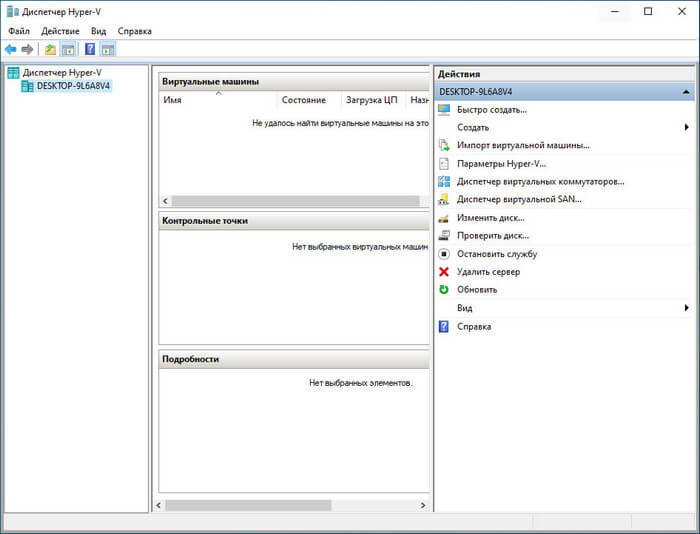Click the red Remove Server (Удалить сервер) icon
The width and height of the screenshot is (700, 534).
(x=444, y=272)
